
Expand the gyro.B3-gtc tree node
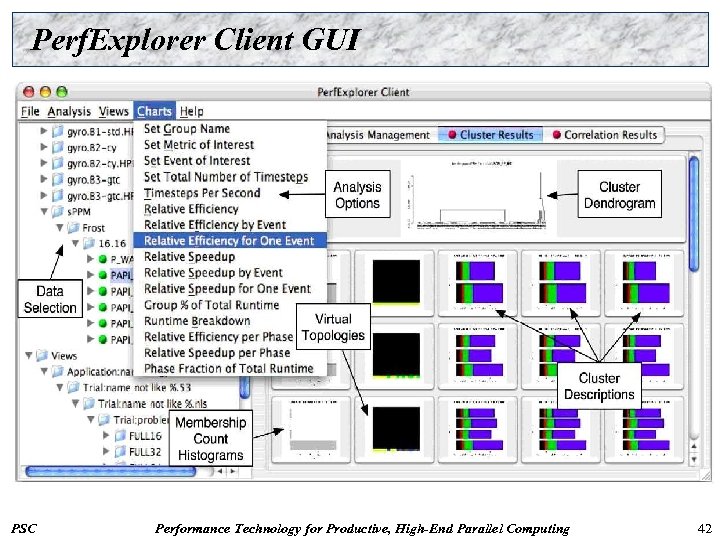44,179
